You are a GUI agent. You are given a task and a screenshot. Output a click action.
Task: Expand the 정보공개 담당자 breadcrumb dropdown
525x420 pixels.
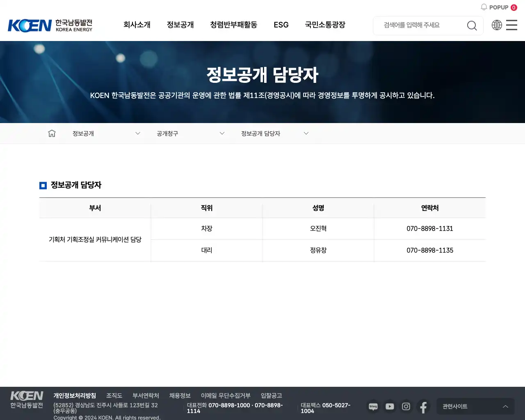point(306,133)
